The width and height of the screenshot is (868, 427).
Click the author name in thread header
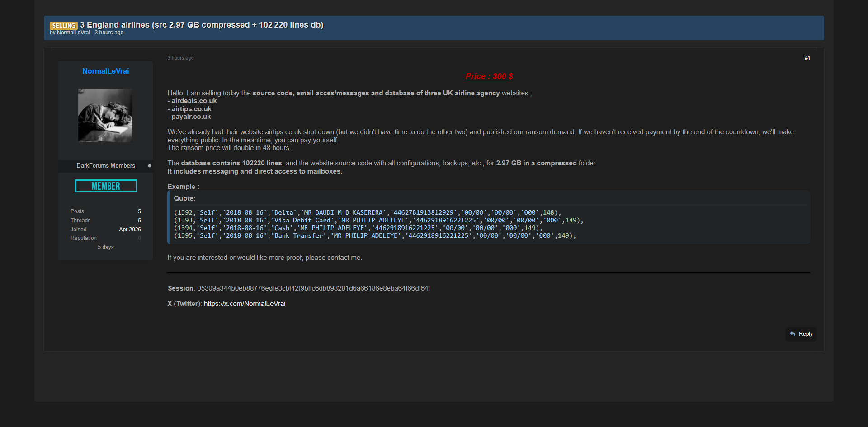point(73,33)
